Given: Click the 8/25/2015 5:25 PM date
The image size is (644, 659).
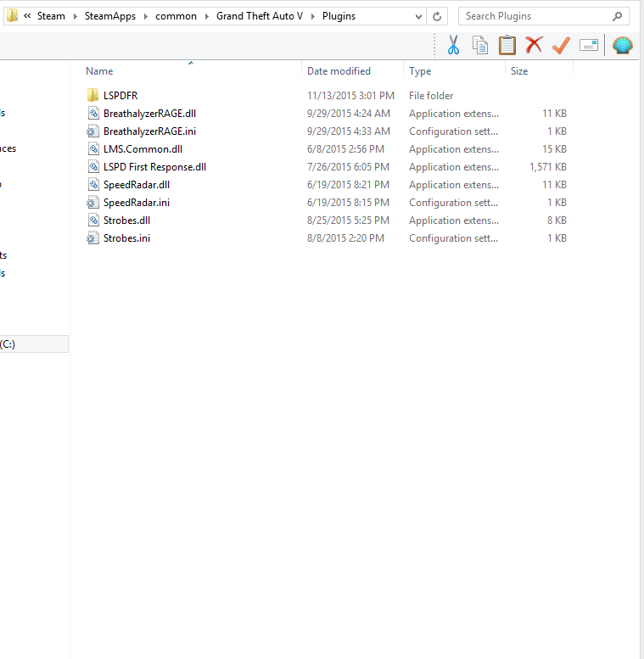Looking at the screenshot, I should tap(348, 221).
